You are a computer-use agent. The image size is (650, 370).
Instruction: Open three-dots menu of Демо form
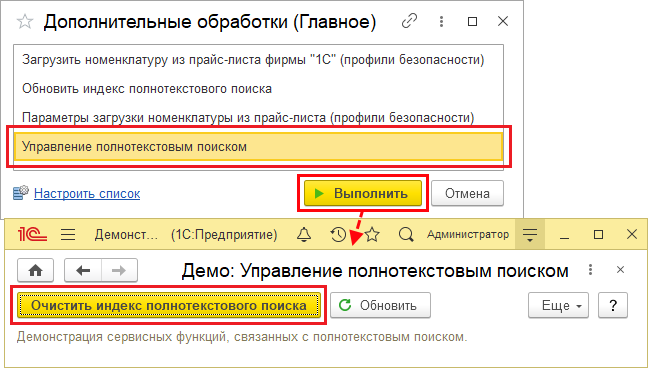590,270
